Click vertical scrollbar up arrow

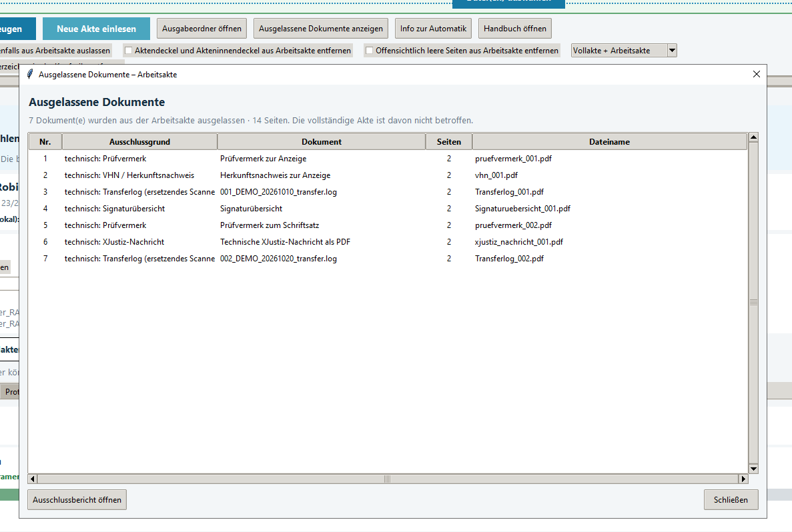click(753, 137)
